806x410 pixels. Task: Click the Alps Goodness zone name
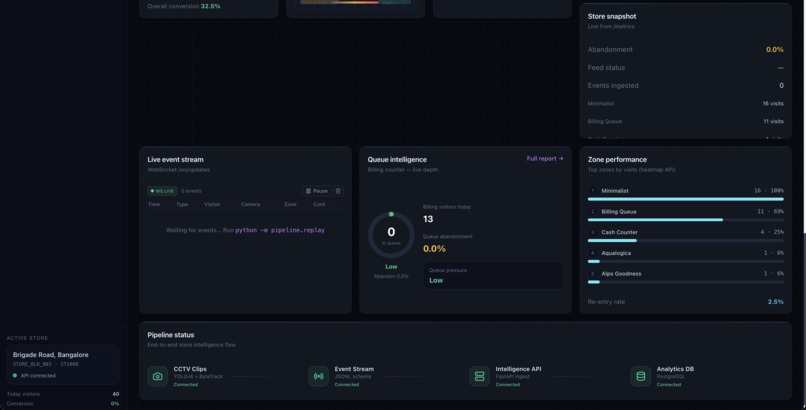[x=621, y=274]
